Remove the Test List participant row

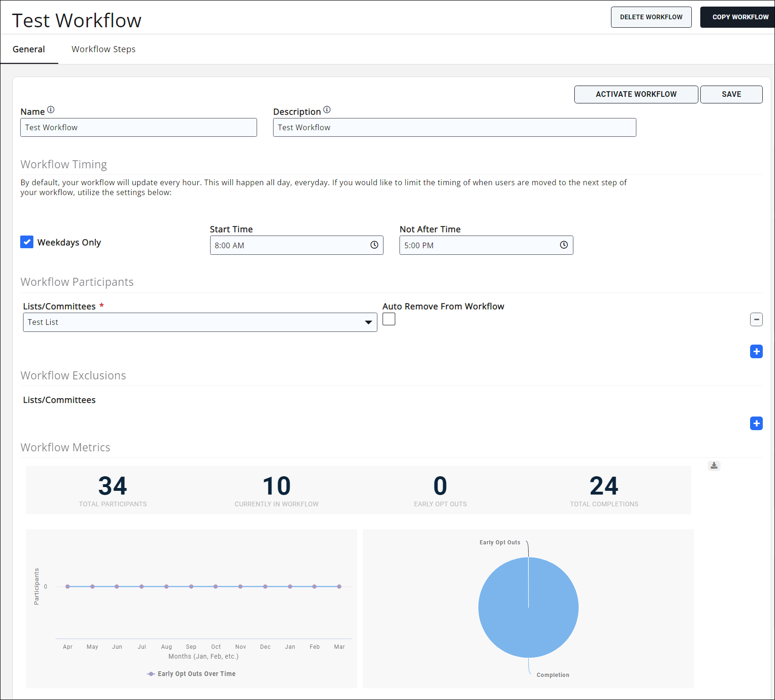[756, 320]
